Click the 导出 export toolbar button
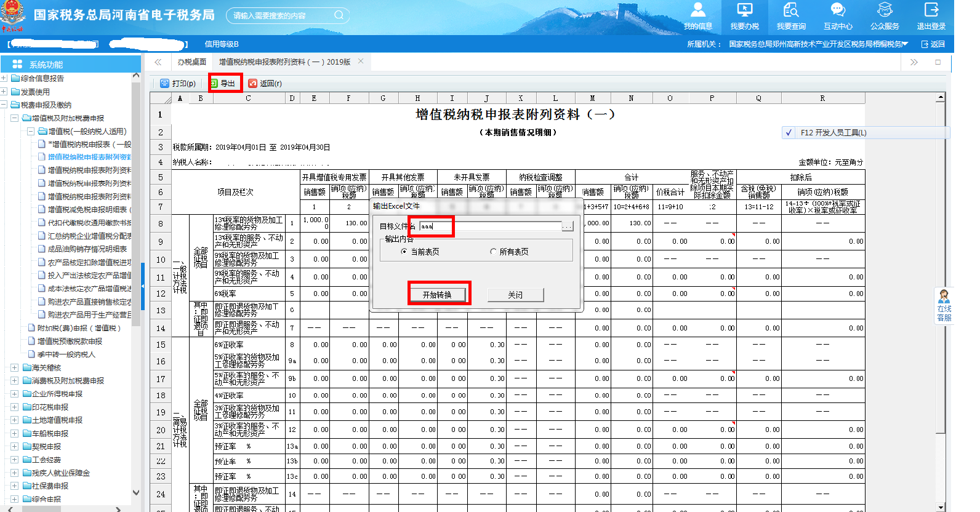The height and width of the screenshot is (512, 980). click(223, 84)
